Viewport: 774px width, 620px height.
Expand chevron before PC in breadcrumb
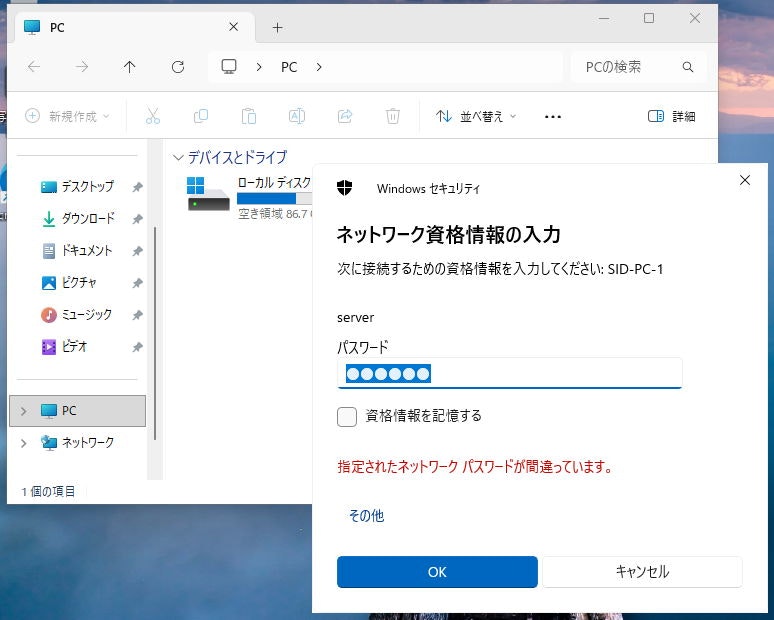click(259, 67)
